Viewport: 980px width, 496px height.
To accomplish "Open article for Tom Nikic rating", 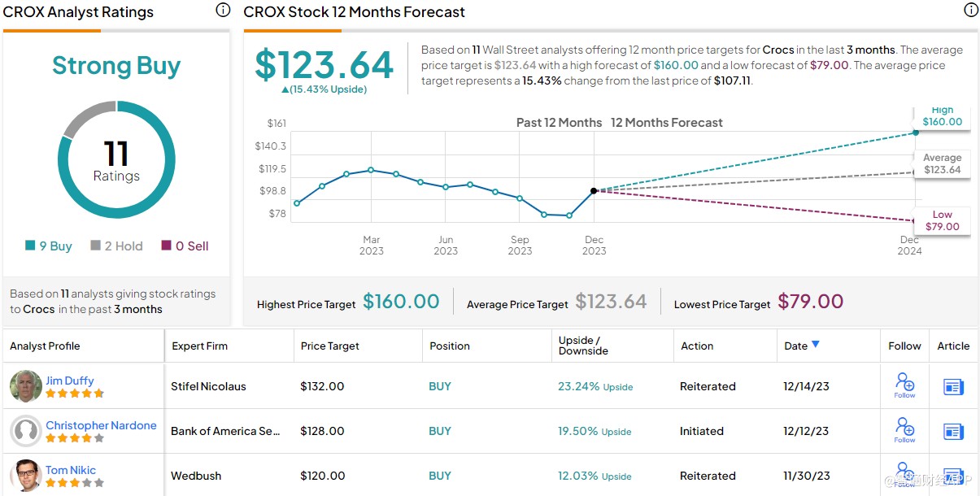I will 953,476.
